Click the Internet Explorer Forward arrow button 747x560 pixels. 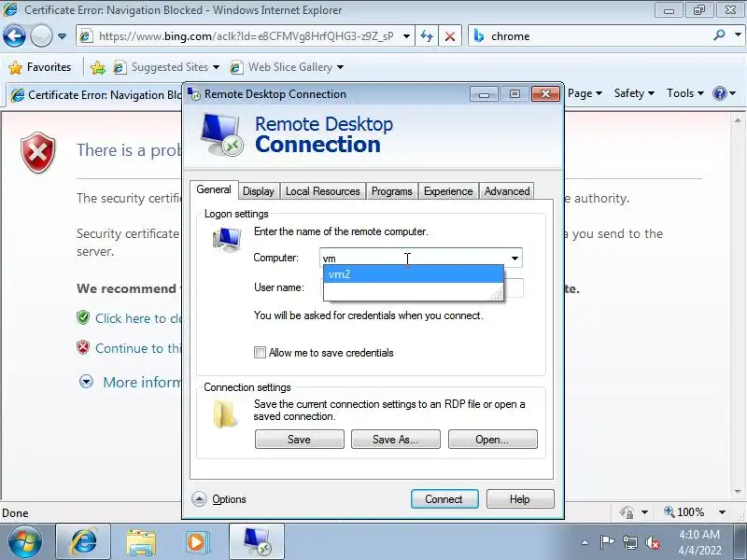pos(41,35)
